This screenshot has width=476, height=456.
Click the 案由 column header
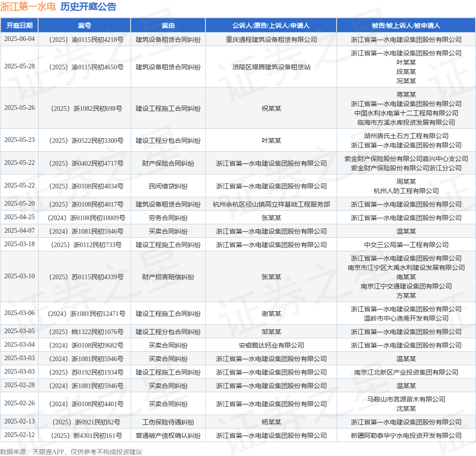[168, 26]
